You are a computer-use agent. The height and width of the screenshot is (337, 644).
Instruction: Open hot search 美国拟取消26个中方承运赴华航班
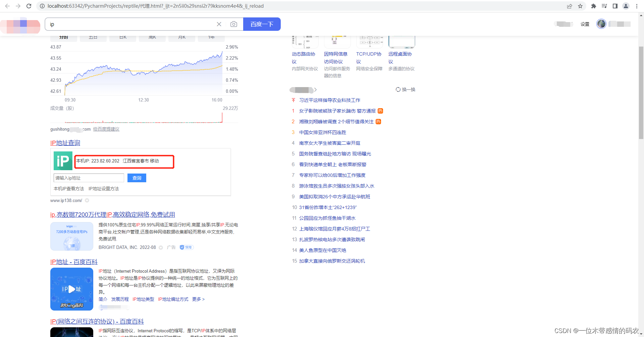[335, 197]
